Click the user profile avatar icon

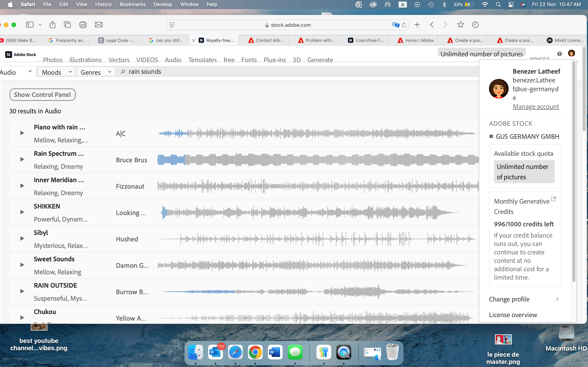coord(571,53)
